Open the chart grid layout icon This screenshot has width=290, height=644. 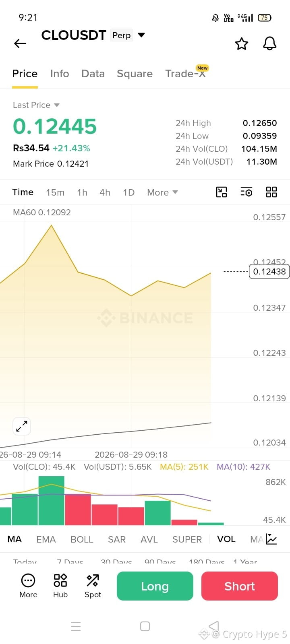[271, 192]
